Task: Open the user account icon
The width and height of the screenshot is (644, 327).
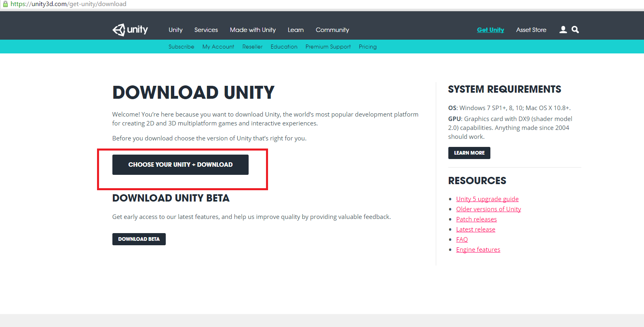Action: (x=563, y=30)
